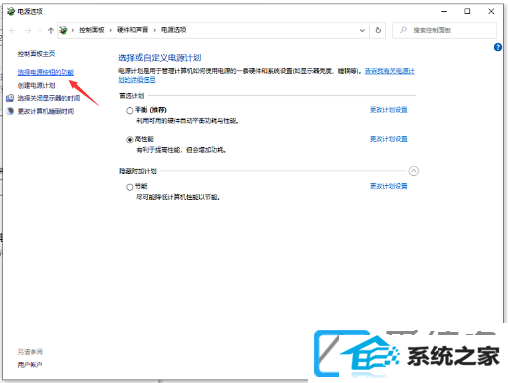Viewport: 508px width, 383px height.
Task: Click the Forward navigation arrow
Action: click(x=28, y=31)
